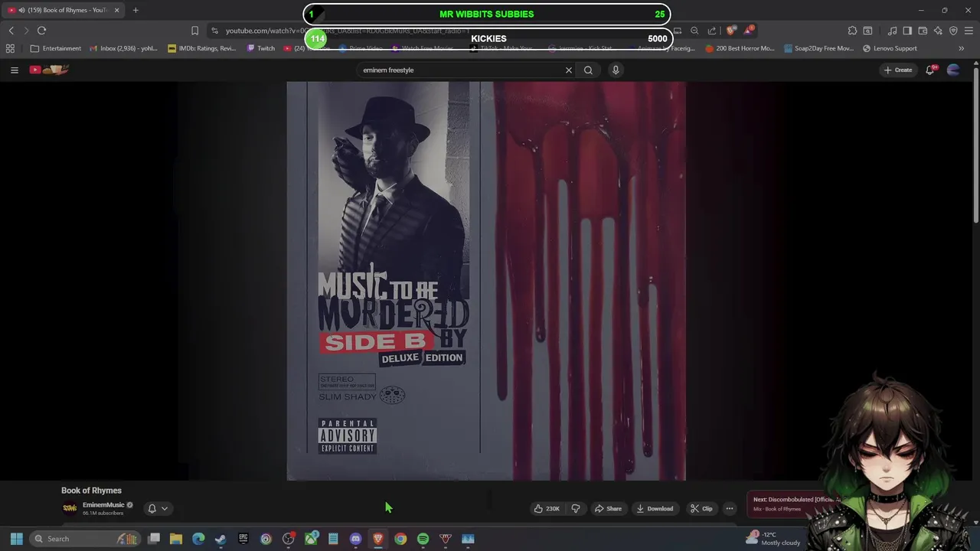This screenshot has width=980, height=551.
Task: Open the Brave Rewards triangle icon
Action: (x=749, y=31)
